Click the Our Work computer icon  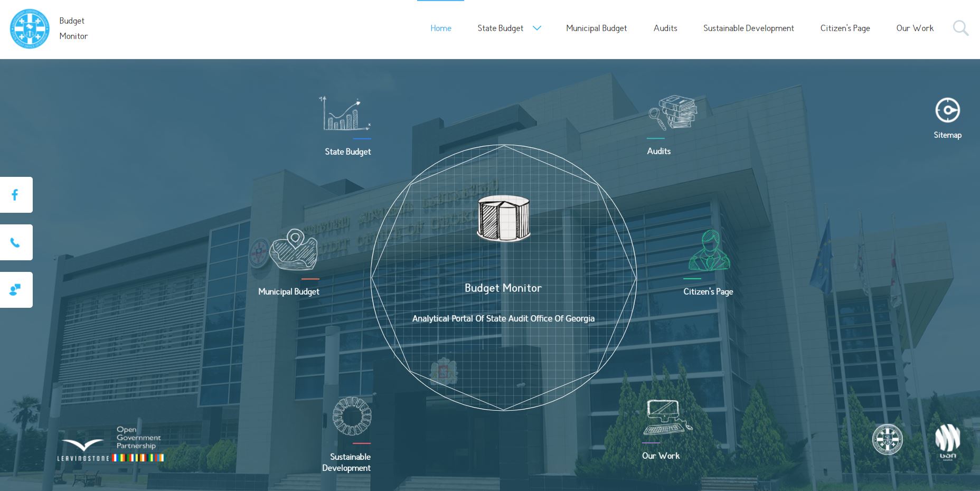666,417
